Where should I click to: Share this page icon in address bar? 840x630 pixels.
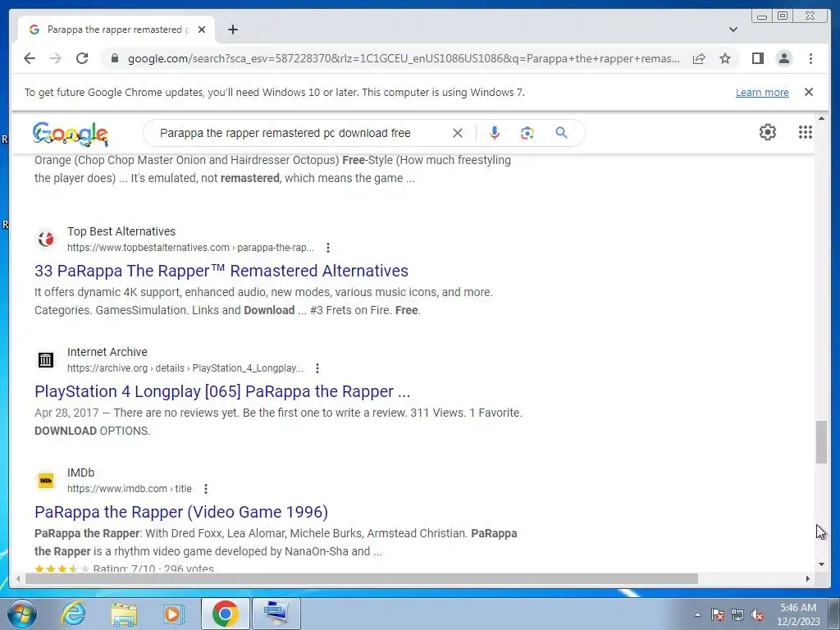(699, 58)
